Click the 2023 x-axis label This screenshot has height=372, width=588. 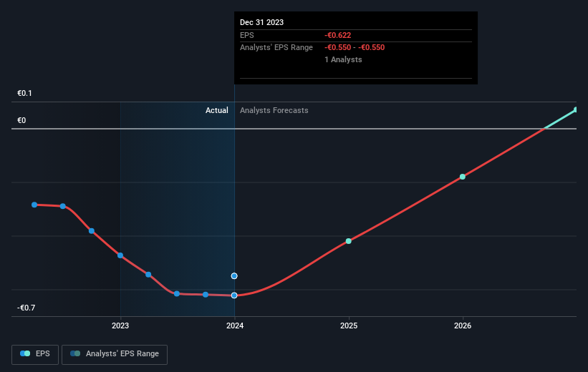[120, 325]
